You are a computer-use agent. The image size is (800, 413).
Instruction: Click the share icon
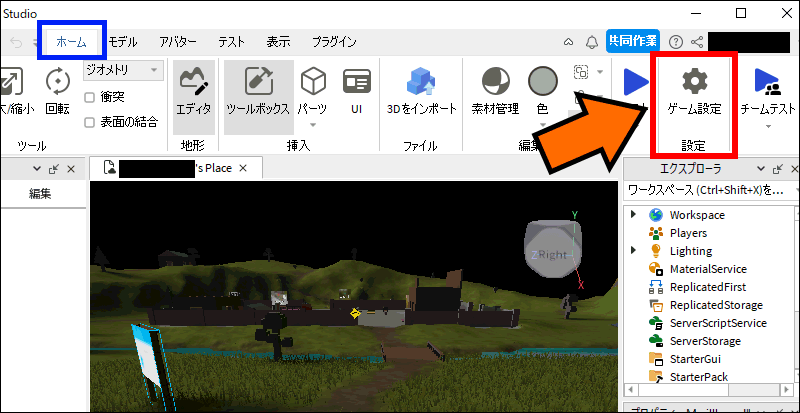pos(697,42)
